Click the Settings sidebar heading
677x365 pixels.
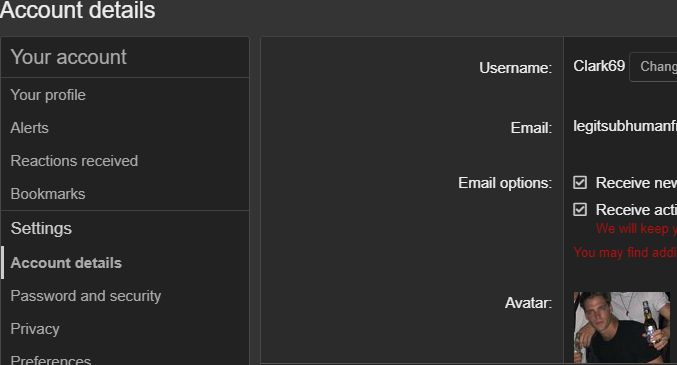point(41,228)
